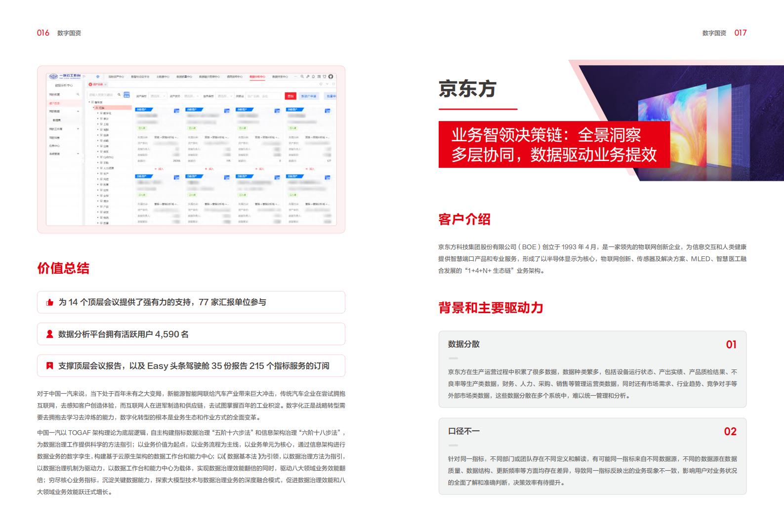
Task: Click the page number 017
Action: [x=741, y=33]
